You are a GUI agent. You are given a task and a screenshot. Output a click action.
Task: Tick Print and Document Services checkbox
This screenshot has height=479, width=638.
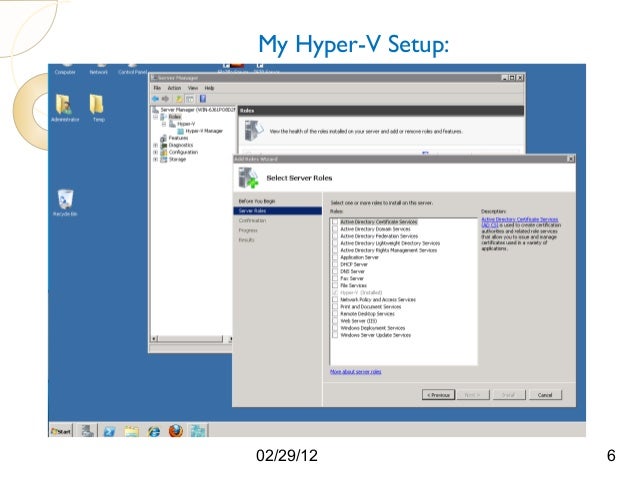click(x=335, y=306)
